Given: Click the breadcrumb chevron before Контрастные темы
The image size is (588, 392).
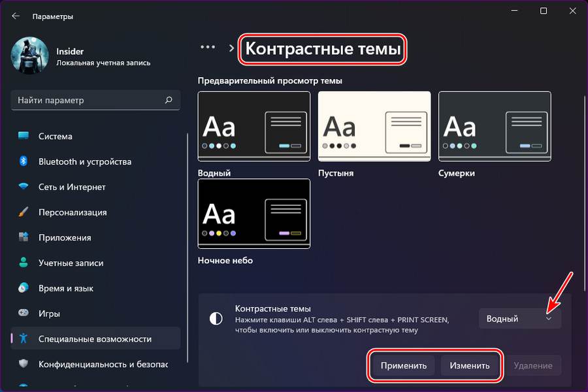Looking at the screenshot, I should (x=231, y=48).
